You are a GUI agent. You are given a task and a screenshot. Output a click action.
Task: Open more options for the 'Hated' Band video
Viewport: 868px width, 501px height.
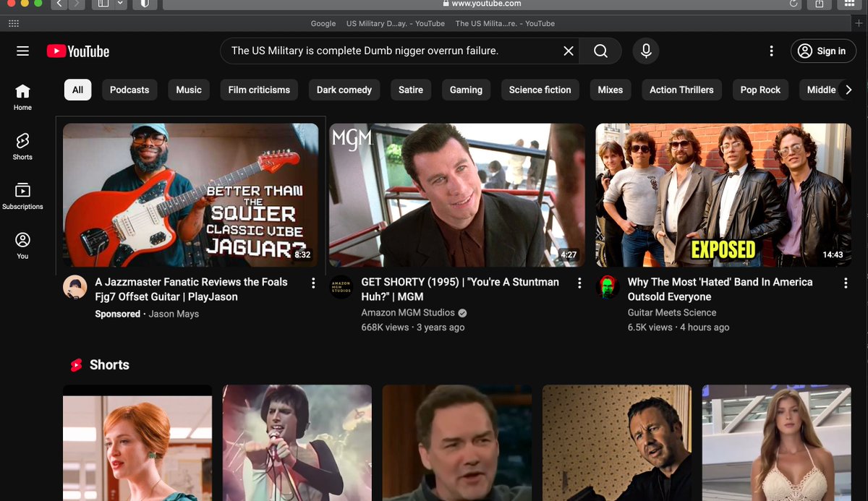coord(846,283)
